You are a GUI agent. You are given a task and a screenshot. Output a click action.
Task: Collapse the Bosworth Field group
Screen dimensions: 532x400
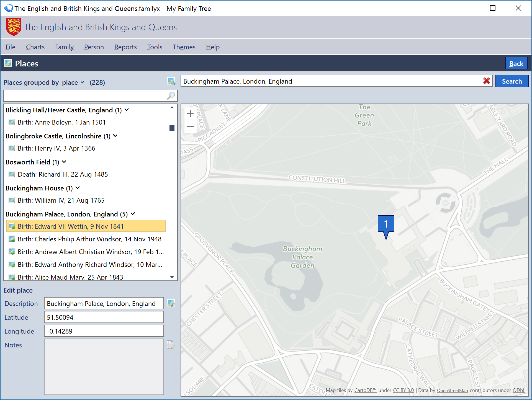[x=64, y=162]
